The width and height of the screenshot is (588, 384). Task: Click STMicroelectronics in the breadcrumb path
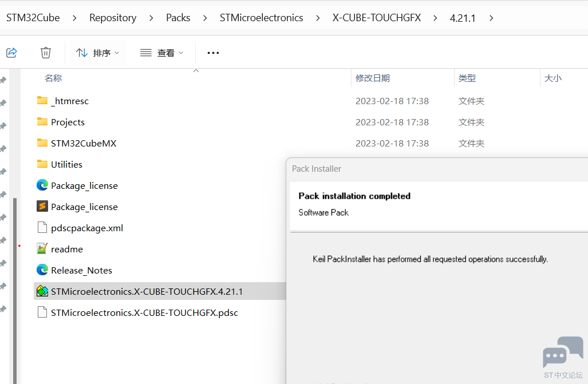[x=262, y=18]
